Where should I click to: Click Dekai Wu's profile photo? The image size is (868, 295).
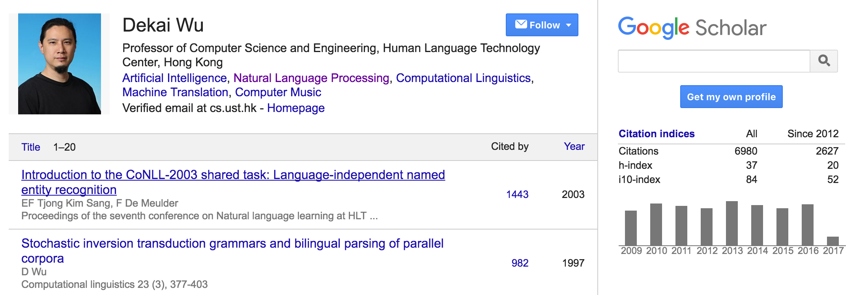[x=60, y=64]
